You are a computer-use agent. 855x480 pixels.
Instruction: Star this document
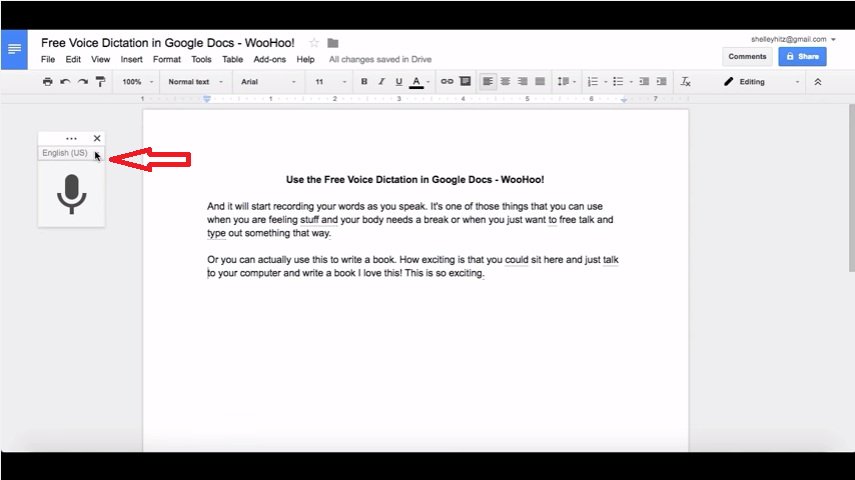pyautogui.click(x=314, y=43)
